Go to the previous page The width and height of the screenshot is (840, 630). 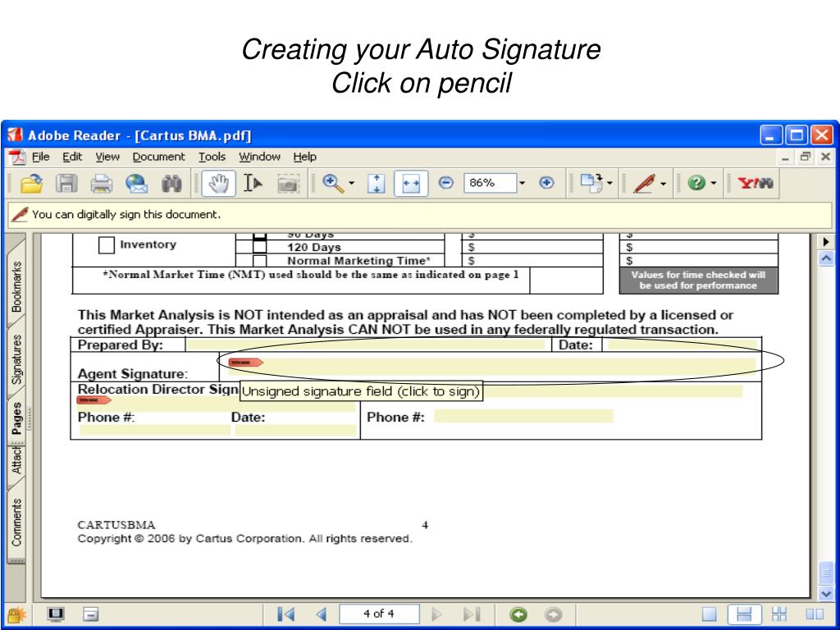click(322, 614)
